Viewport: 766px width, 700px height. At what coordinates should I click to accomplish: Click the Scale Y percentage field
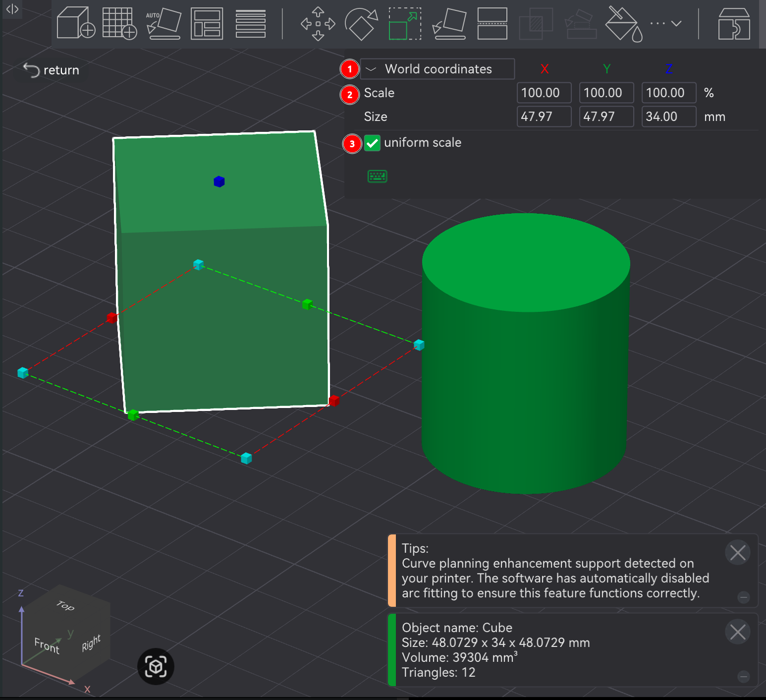(606, 93)
